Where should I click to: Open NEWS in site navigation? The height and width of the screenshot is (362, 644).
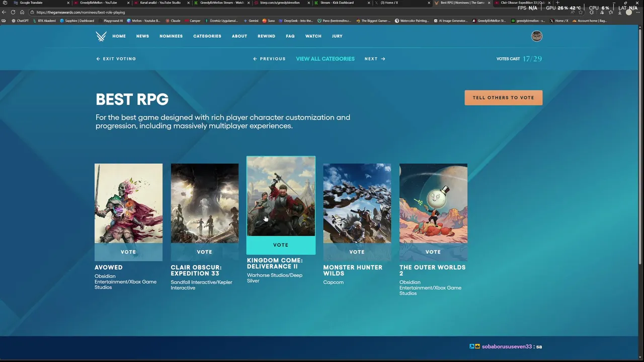[x=142, y=36]
